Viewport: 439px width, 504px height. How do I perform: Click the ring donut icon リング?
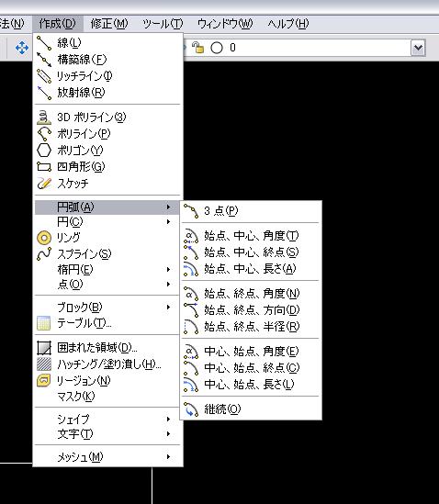44,238
